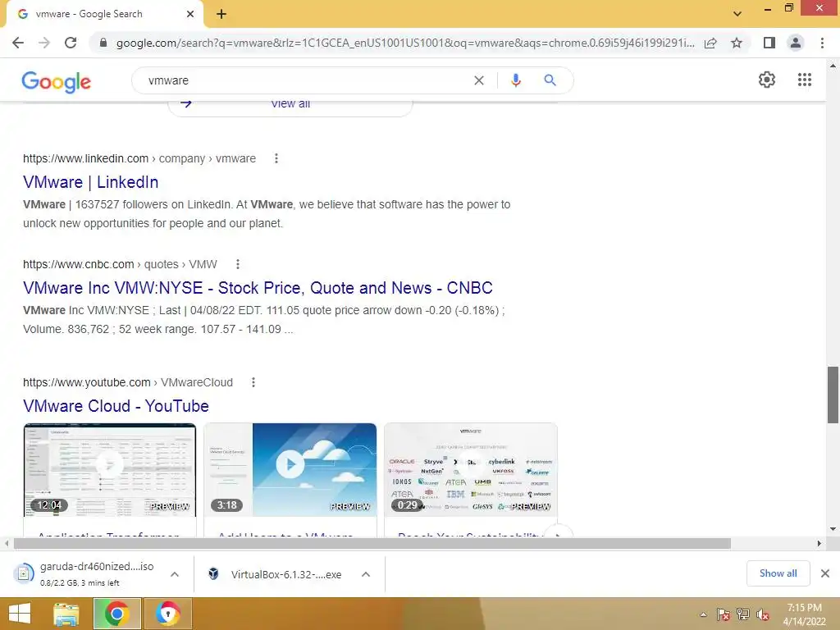Click the scroll up arrow

tap(833, 66)
